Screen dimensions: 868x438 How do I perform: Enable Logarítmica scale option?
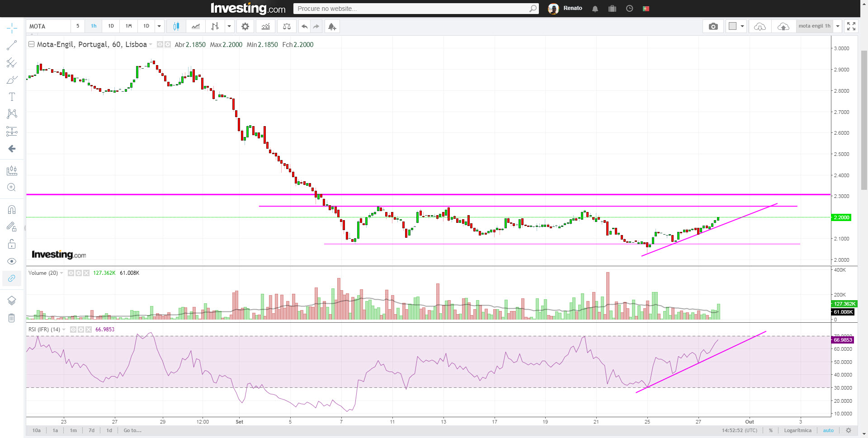click(797, 430)
